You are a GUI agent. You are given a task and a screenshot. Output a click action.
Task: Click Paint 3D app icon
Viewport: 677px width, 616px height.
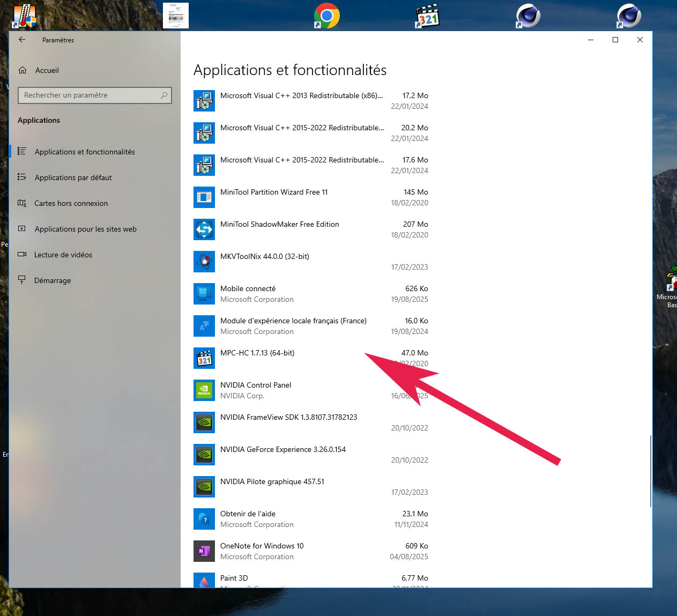coord(204,580)
